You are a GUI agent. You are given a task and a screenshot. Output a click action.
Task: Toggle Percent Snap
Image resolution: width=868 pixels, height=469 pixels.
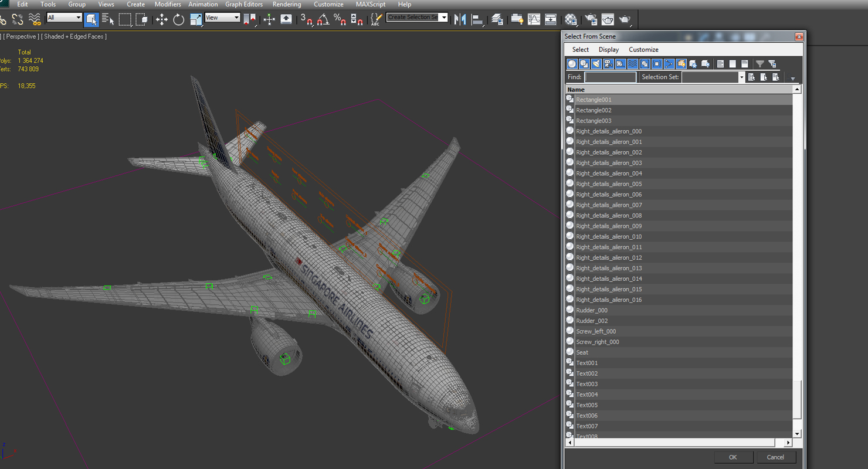(x=340, y=19)
